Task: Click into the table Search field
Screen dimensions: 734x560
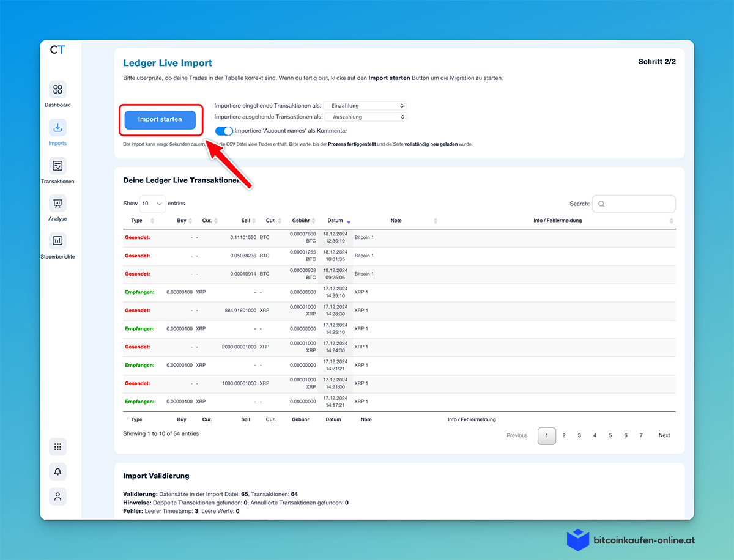Action: [634, 204]
